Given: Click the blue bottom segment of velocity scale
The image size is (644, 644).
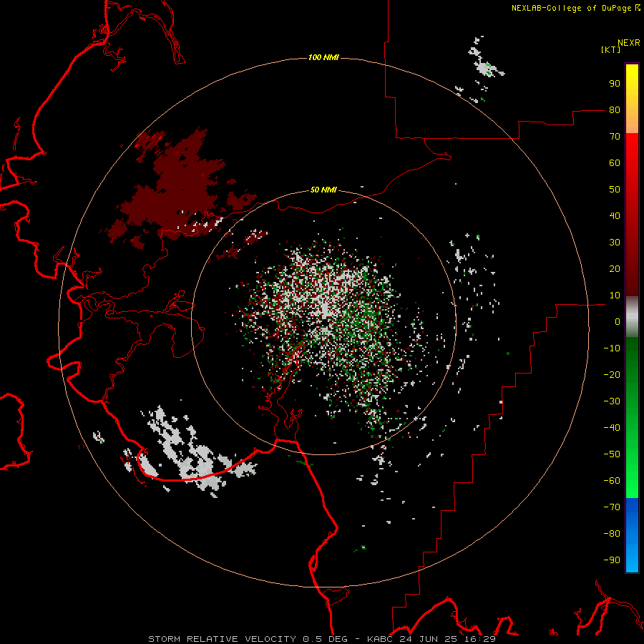Looking at the screenshot, I should 632,535.
